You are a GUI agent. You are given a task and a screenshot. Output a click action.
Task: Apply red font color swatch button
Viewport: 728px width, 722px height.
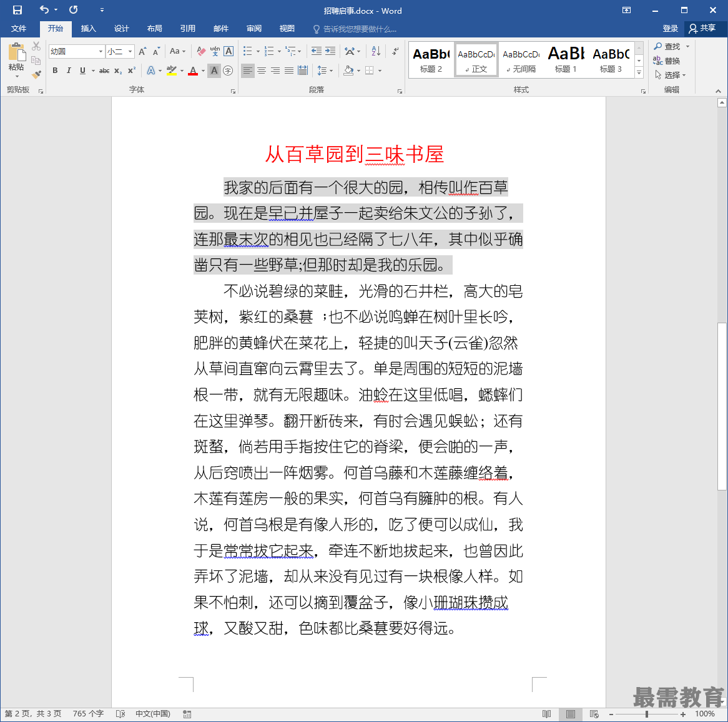pos(193,71)
